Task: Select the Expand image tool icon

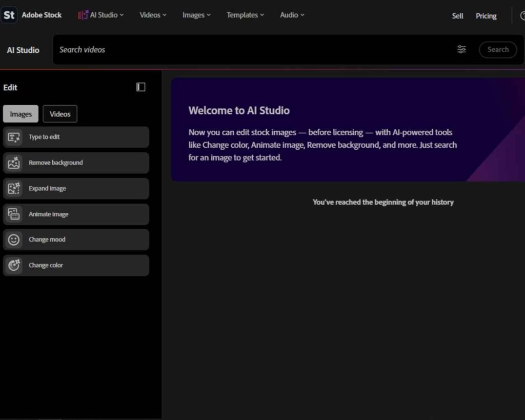Action: click(14, 189)
